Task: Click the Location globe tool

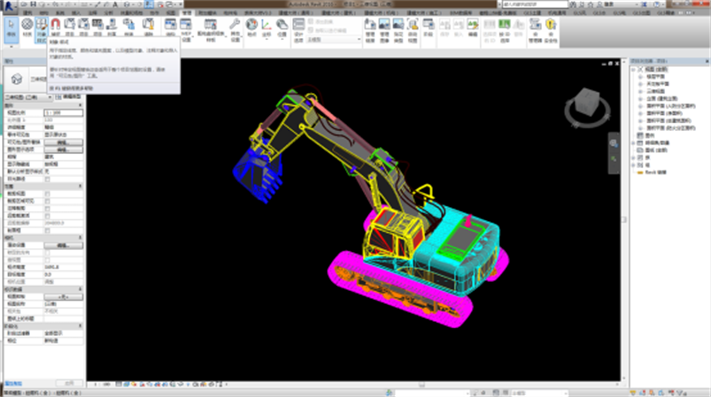Action: pos(252,27)
